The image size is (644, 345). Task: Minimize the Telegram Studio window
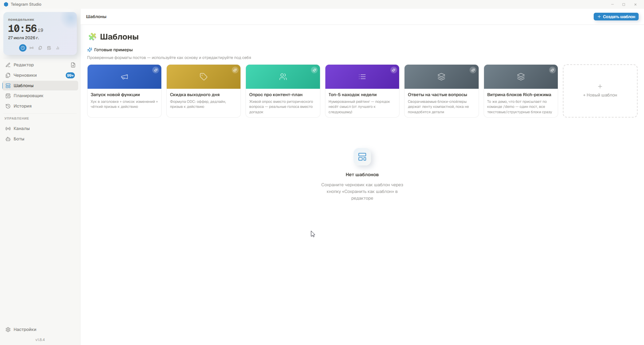(x=612, y=4)
